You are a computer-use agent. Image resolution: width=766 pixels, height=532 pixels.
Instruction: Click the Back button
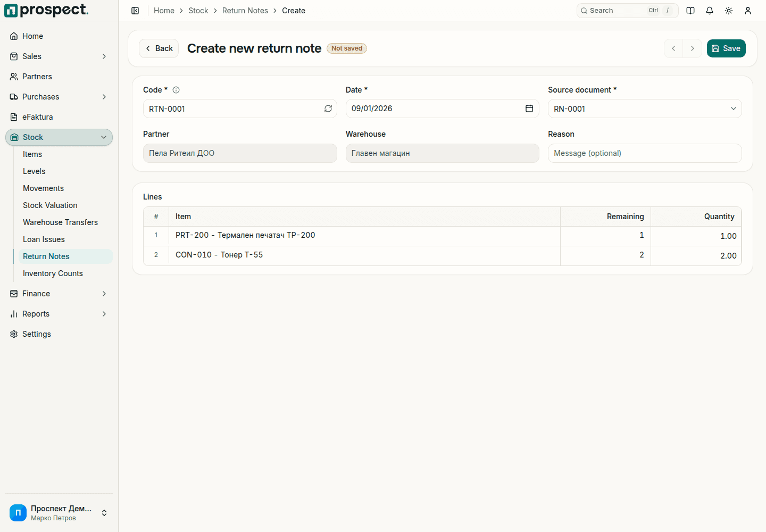[x=159, y=48]
